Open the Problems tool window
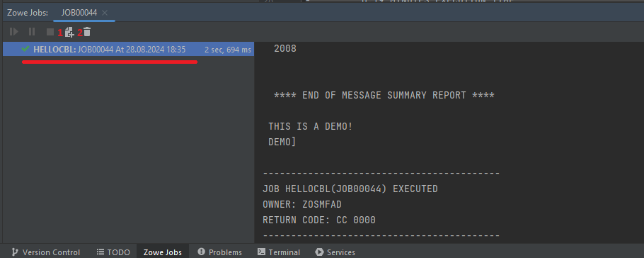This screenshot has width=644, height=258. (x=219, y=252)
